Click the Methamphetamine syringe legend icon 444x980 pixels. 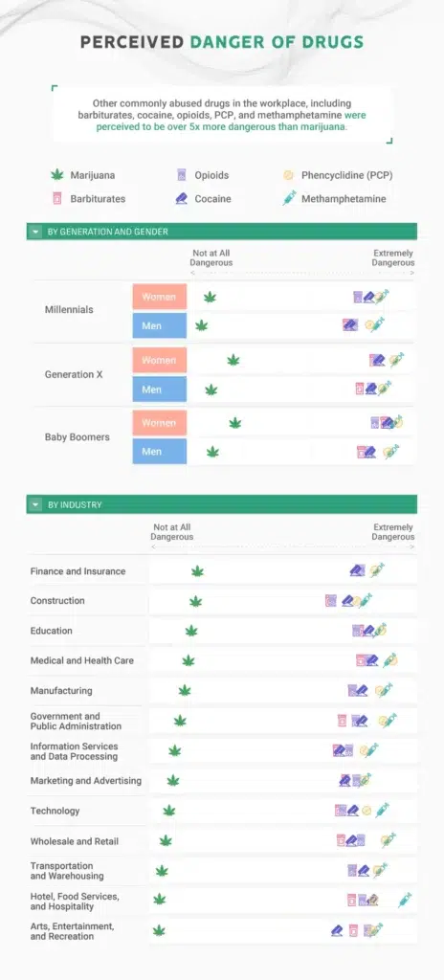tap(289, 199)
